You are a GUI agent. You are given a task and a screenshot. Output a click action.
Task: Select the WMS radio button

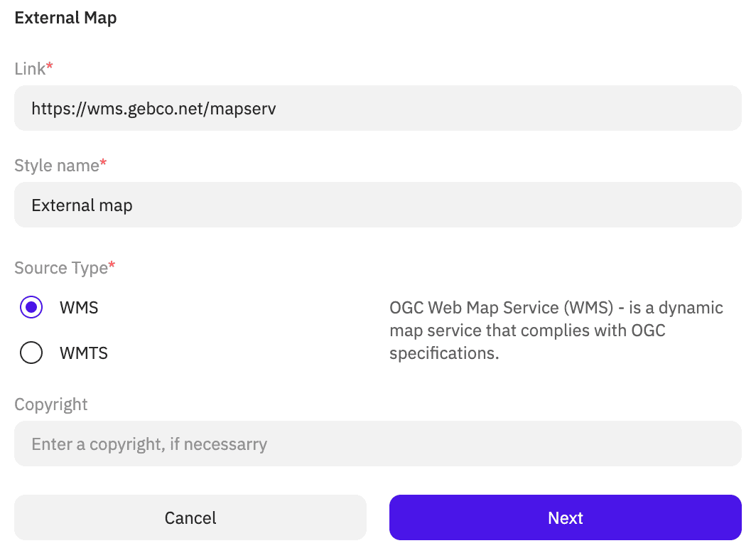point(31,308)
